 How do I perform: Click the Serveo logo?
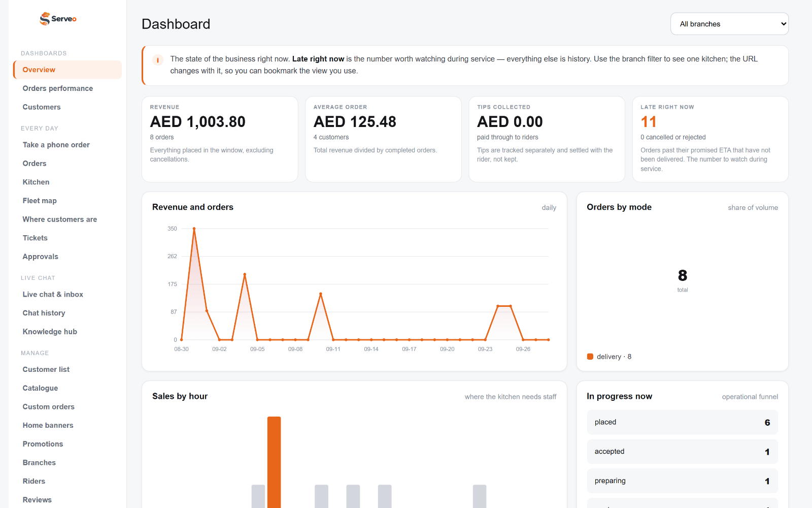coord(58,19)
